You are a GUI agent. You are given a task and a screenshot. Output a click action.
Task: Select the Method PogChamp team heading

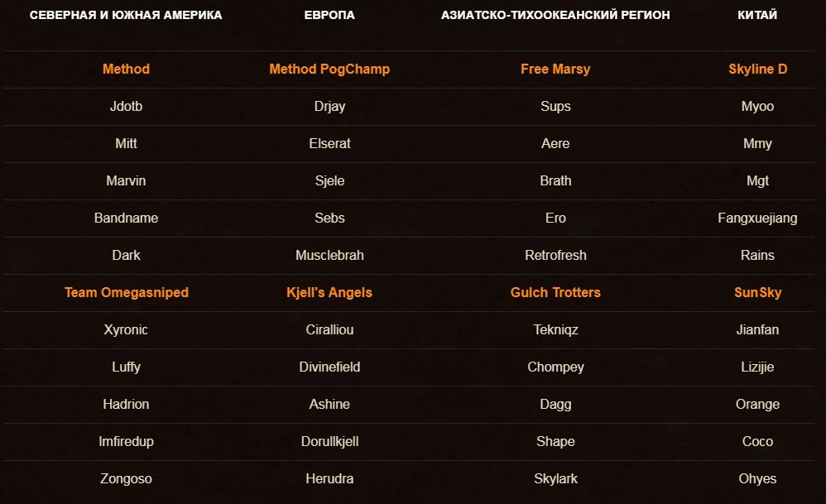[x=329, y=69]
